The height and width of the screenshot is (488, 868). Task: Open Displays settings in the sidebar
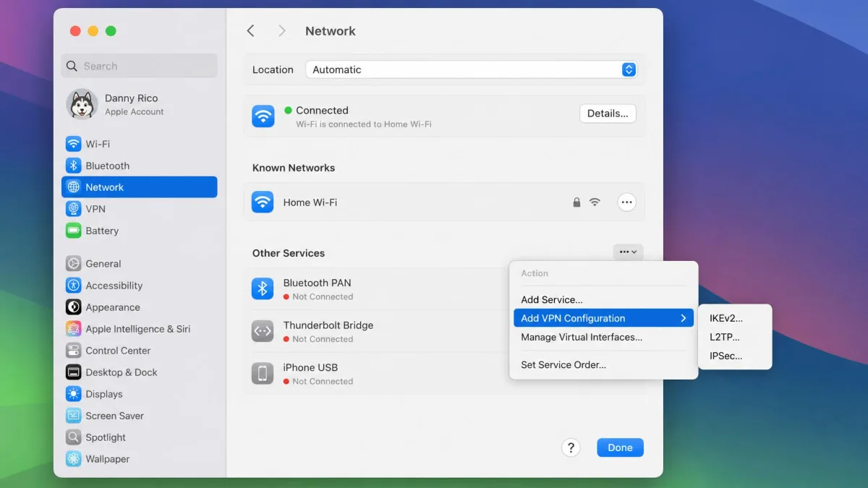point(140,394)
